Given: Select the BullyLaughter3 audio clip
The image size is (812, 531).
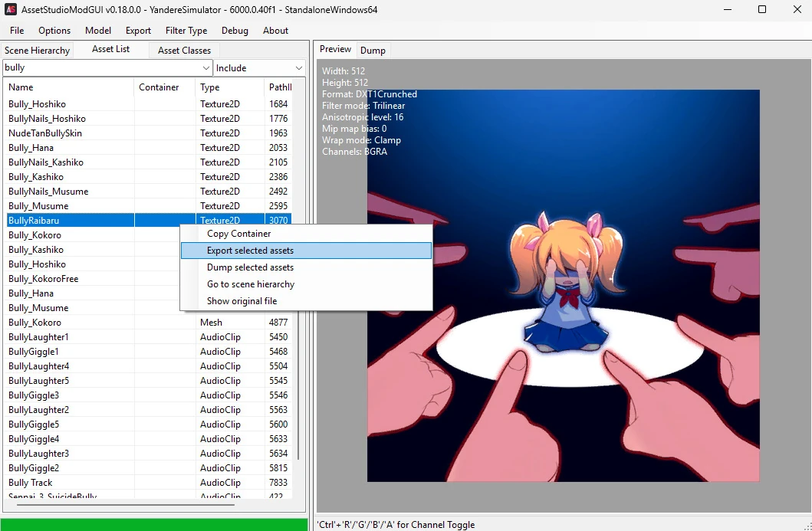Looking at the screenshot, I should tap(150, 454).
